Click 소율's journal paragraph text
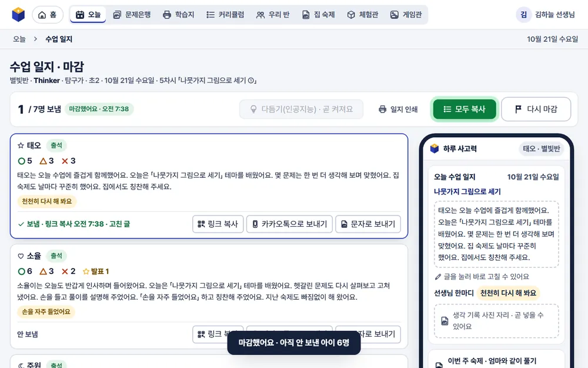This screenshot has height=368, width=588. point(205,291)
